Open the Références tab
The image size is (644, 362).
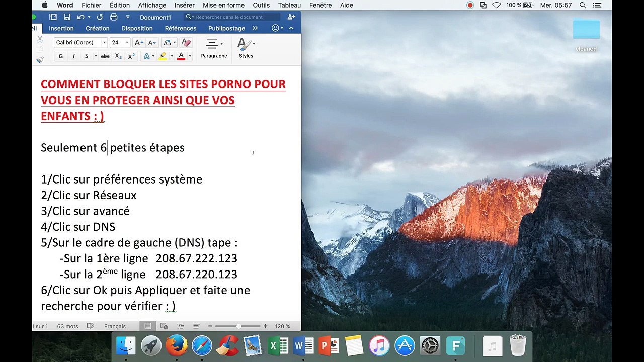(x=181, y=28)
